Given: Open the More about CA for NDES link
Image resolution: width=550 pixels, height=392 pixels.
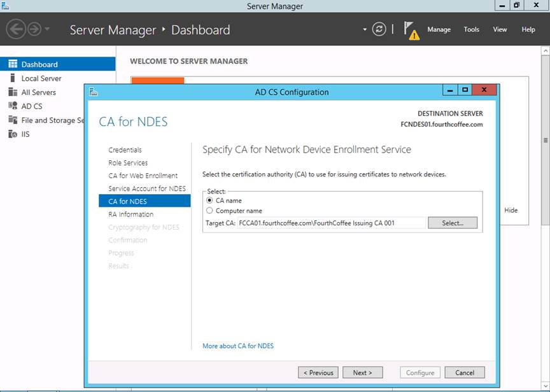Looking at the screenshot, I should (238, 346).
